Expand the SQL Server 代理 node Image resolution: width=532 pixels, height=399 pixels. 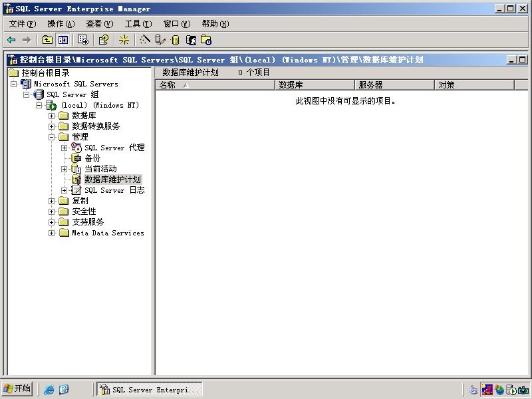pyautogui.click(x=64, y=148)
